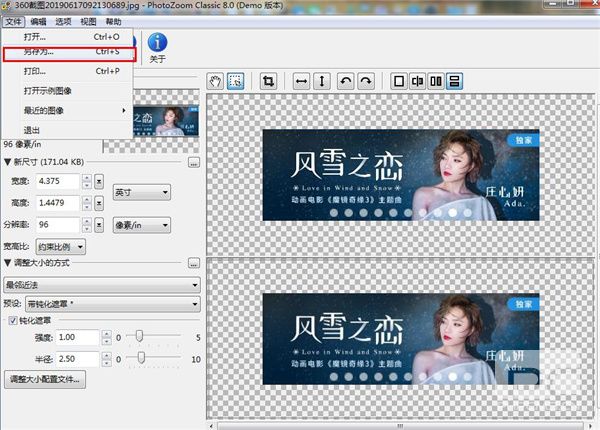Viewport: 600px width, 430px height.
Task: Switch to single preview view
Action: click(x=397, y=81)
